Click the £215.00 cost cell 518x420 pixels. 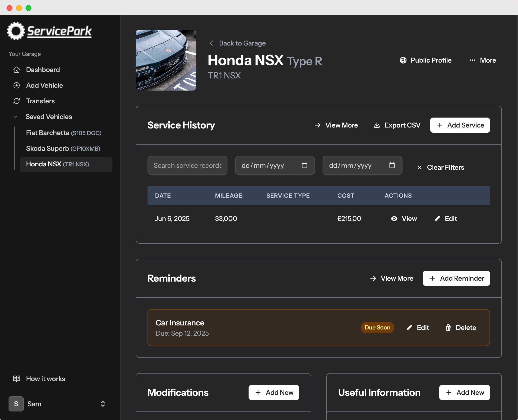(349, 219)
